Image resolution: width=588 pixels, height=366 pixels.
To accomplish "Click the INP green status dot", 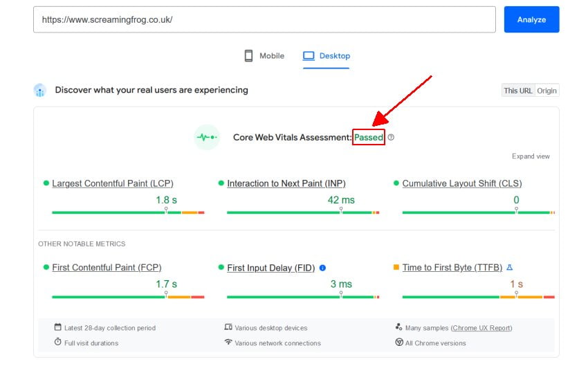I will click(x=221, y=183).
